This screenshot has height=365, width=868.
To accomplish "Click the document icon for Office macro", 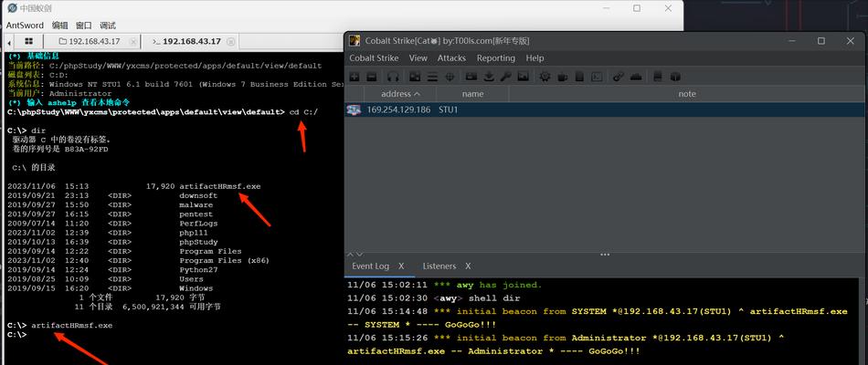I will (579, 77).
